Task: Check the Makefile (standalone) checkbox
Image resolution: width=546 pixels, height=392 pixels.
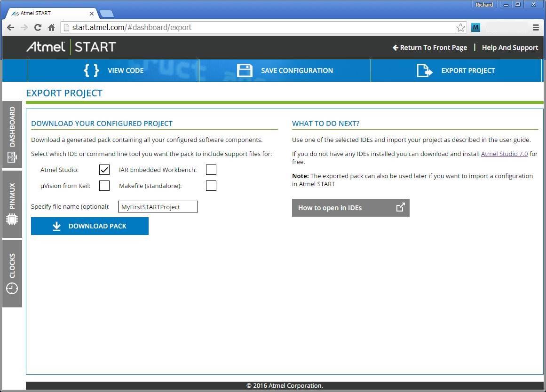Action: [211, 186]
